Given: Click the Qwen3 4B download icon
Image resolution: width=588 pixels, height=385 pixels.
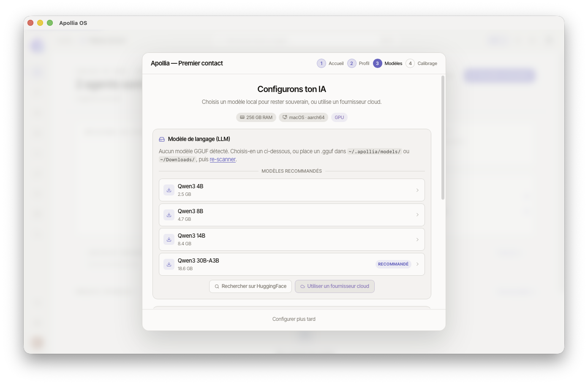Looking at the screenshot, I should click(169, 190).
